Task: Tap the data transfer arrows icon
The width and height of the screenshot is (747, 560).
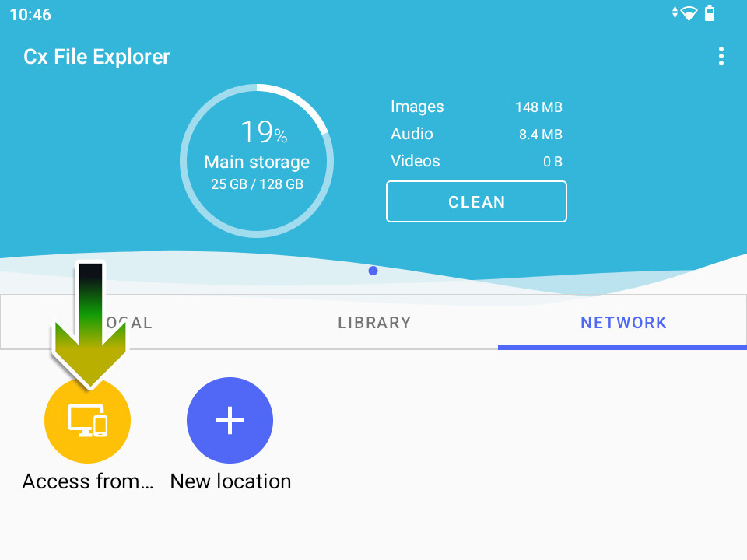Action: point(675,12)
